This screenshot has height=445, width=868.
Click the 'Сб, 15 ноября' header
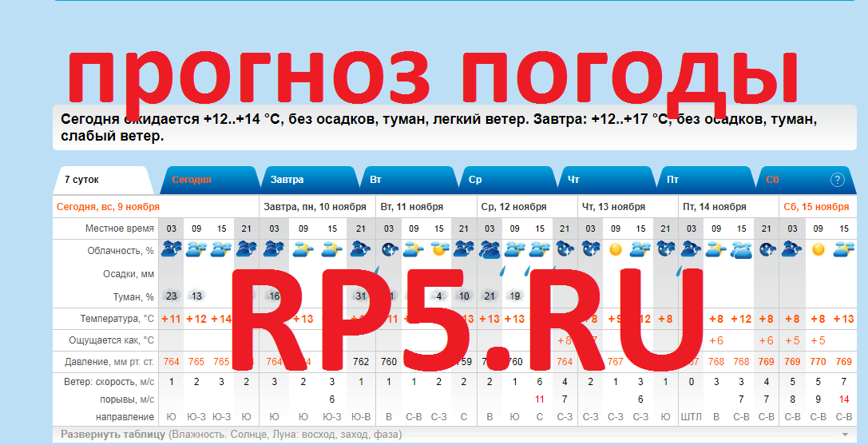(x=816, y=207)
